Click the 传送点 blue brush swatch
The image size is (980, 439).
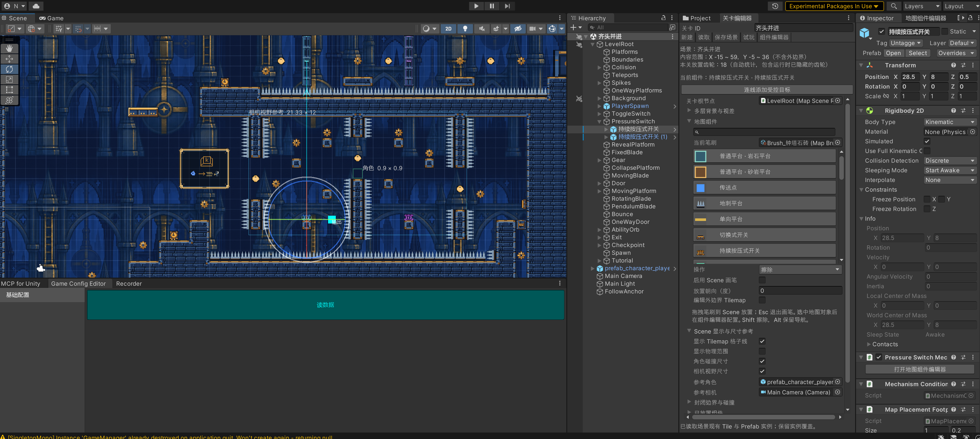tap(700, 188)
